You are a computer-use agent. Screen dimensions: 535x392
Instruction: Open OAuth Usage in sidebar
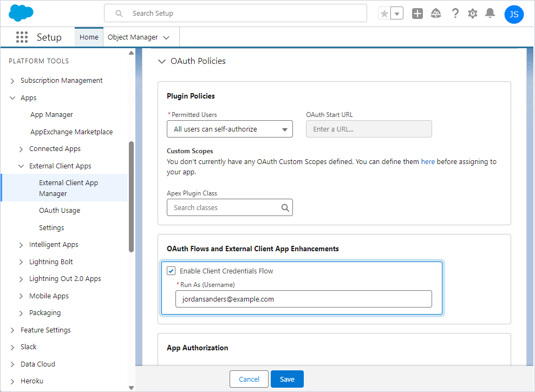pyautogui.click(x=60, y=211)
